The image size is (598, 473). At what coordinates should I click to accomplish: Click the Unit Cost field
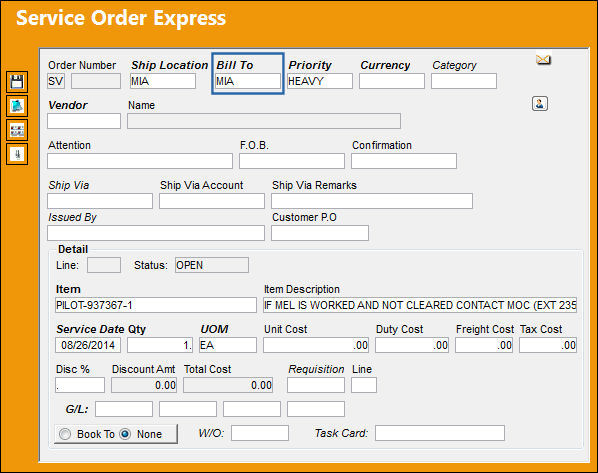click(316, 345)
